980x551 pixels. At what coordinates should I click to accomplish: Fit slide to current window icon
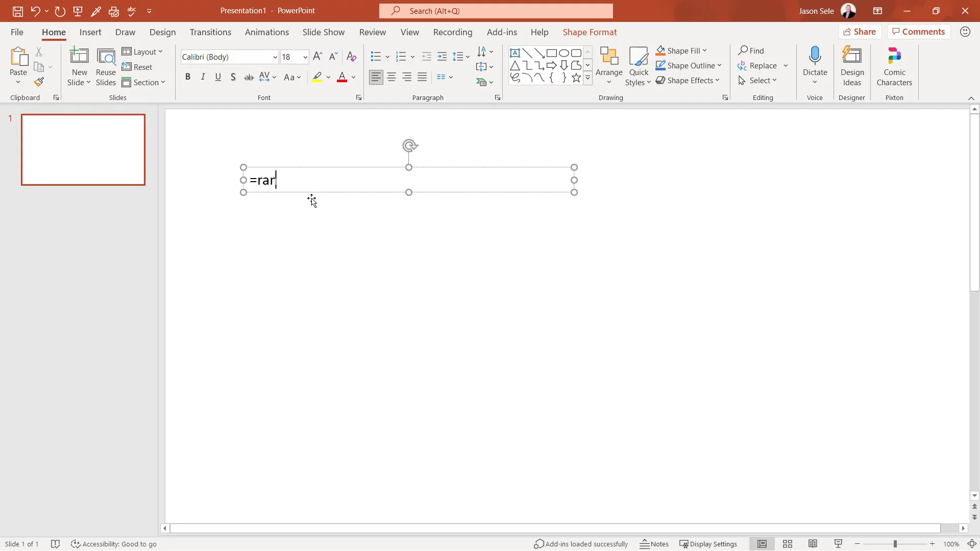[972, 544]
